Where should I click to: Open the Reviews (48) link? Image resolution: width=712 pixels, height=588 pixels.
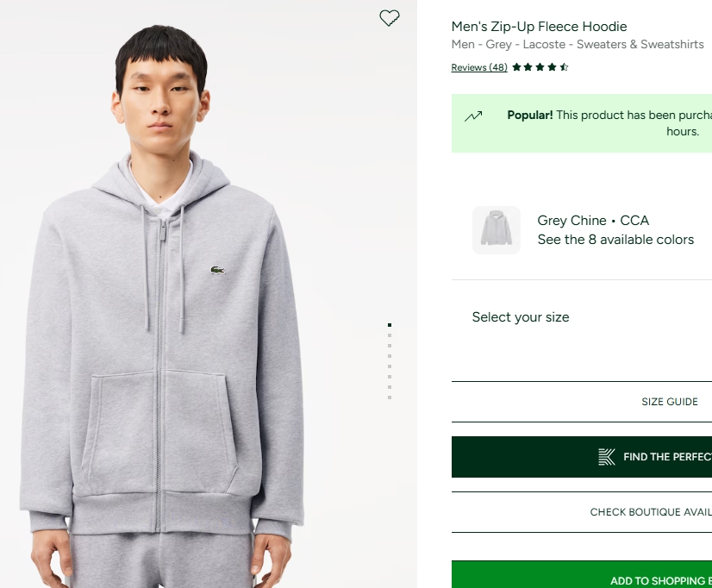[x=479, y=68]
